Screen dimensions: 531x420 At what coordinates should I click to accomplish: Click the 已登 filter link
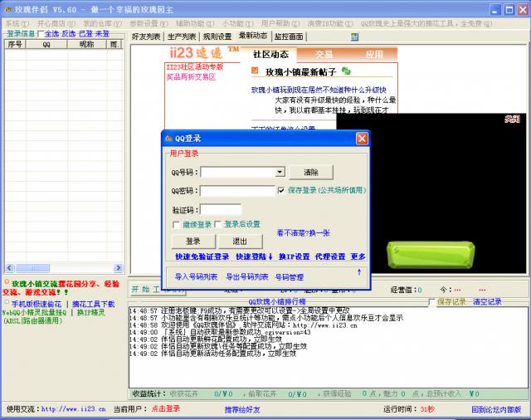85,34
